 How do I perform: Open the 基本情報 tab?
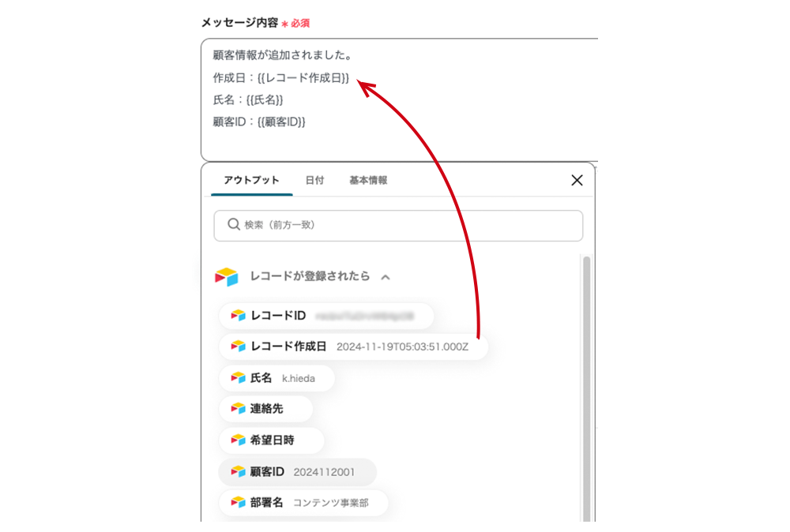tap(368, 180)
